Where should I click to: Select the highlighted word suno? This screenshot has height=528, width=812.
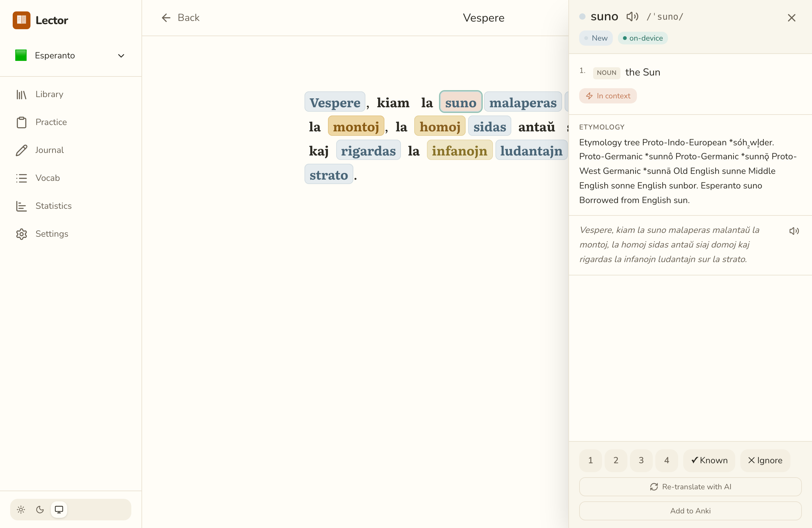point(461,102)
